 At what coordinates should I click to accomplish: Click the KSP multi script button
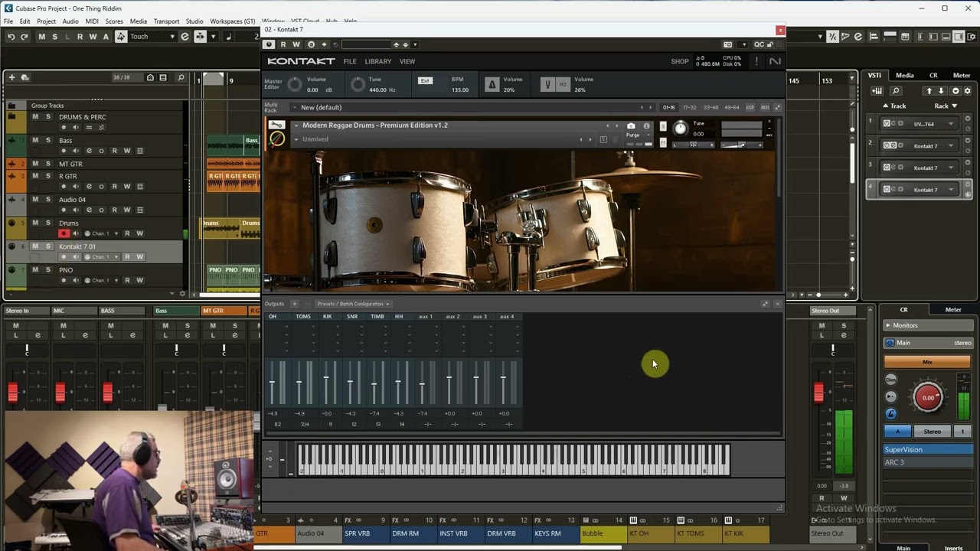pos(750,107)
